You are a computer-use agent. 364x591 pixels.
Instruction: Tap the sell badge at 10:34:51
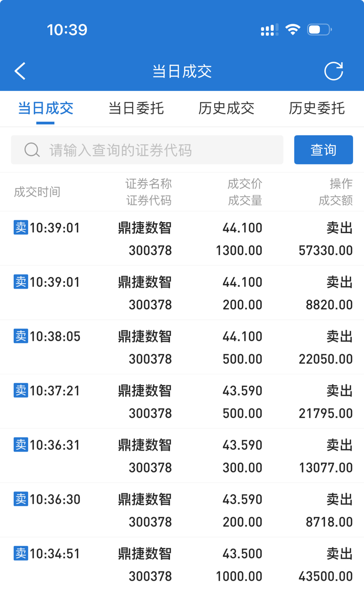[x=21, y=553]
